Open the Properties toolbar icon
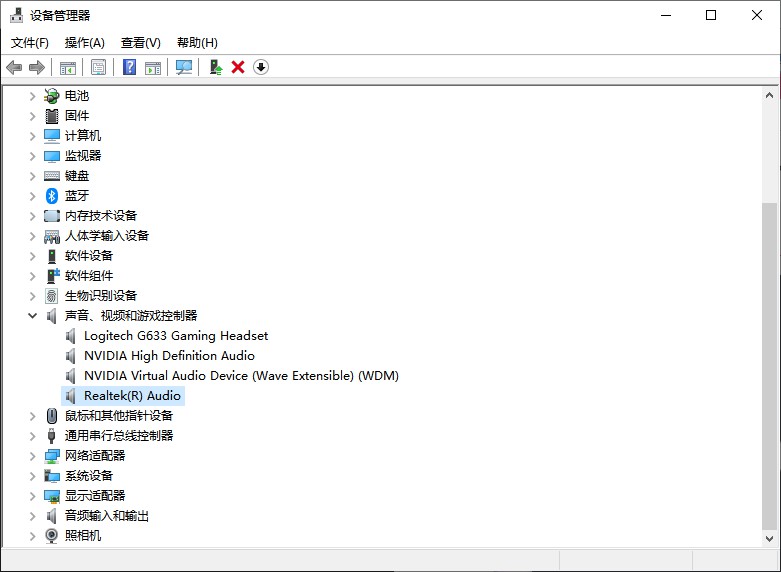This screenshot has width=781, height=572. click(99, 67)
